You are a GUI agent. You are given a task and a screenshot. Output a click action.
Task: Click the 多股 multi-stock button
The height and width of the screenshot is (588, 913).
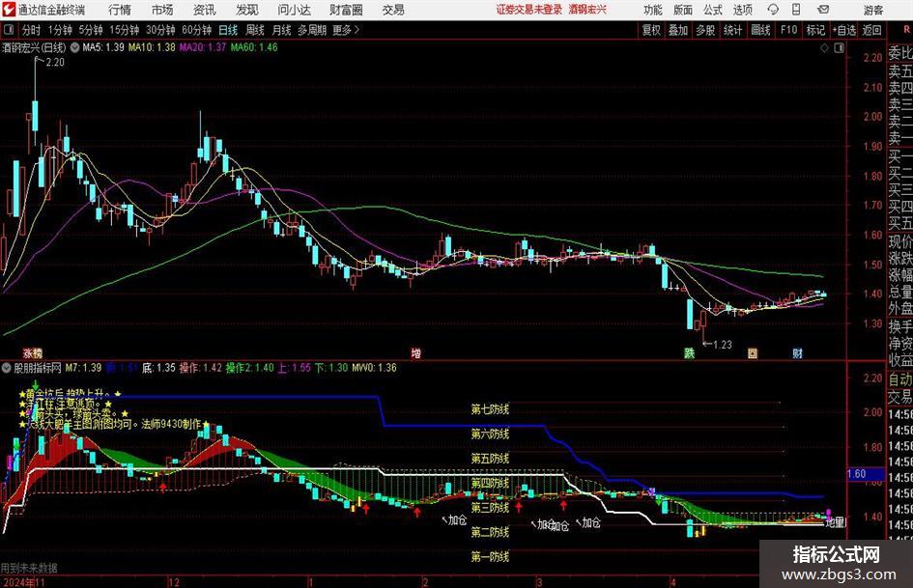point(705,30)
